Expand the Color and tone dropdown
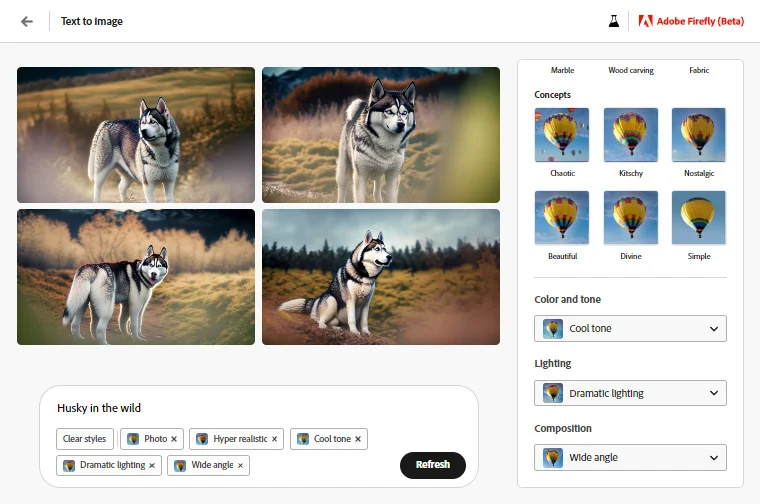 (x=630, y=329)
